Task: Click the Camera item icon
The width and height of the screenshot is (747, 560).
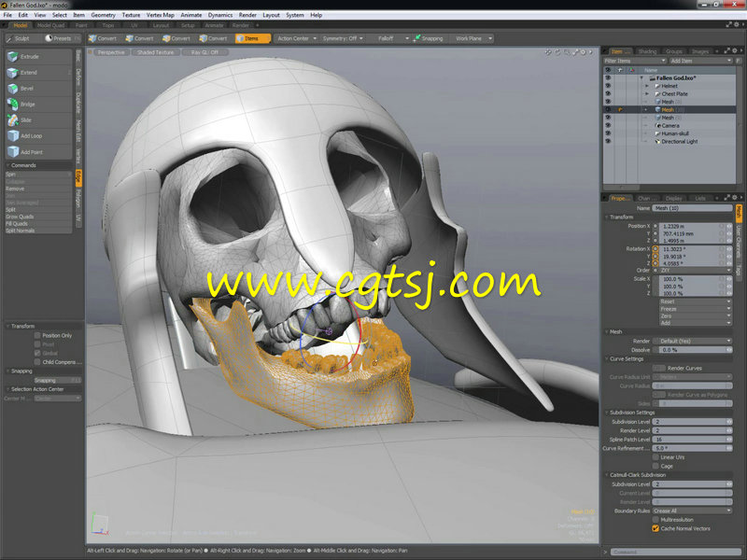Action: coord(657,126)
